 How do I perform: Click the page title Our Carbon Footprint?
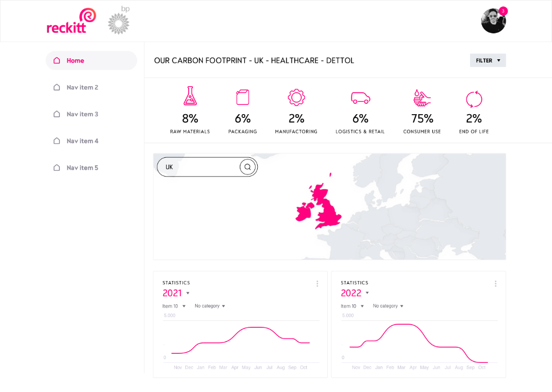(x=254, y=60)
